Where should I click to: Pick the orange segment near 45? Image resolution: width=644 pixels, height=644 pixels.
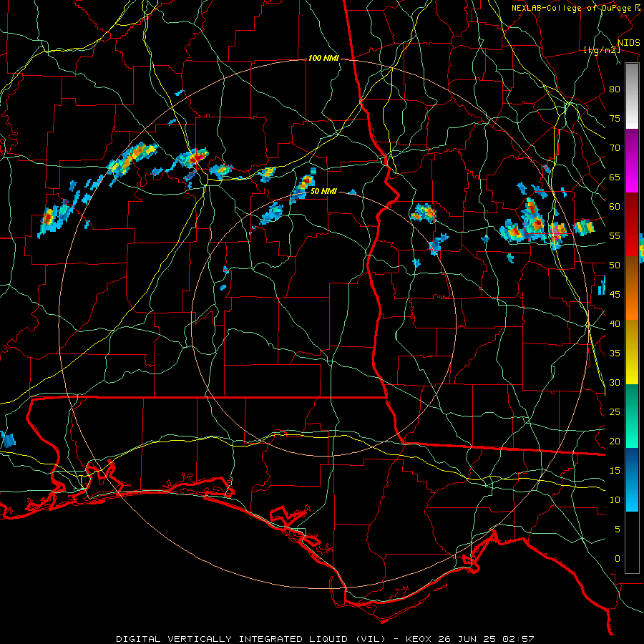point(632,304)
